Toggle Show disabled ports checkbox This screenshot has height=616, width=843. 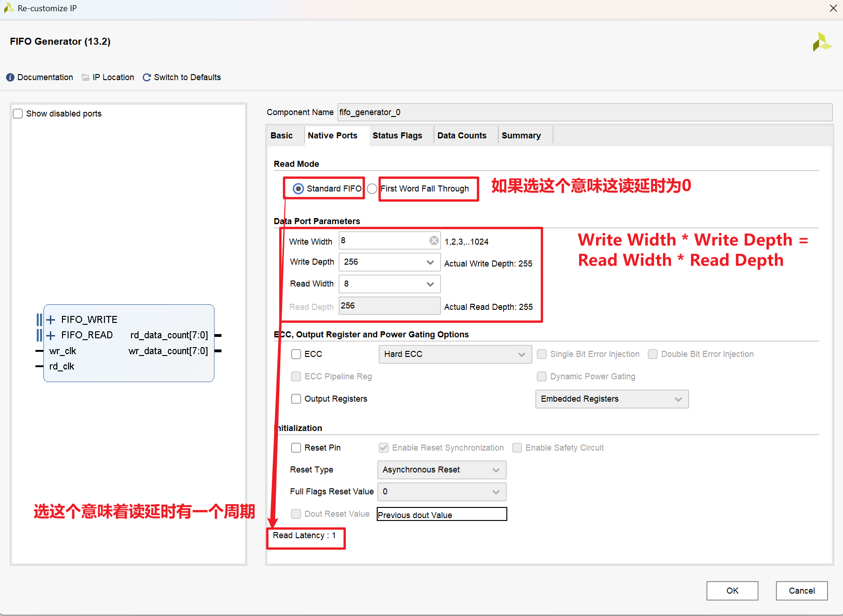(18, 114)
